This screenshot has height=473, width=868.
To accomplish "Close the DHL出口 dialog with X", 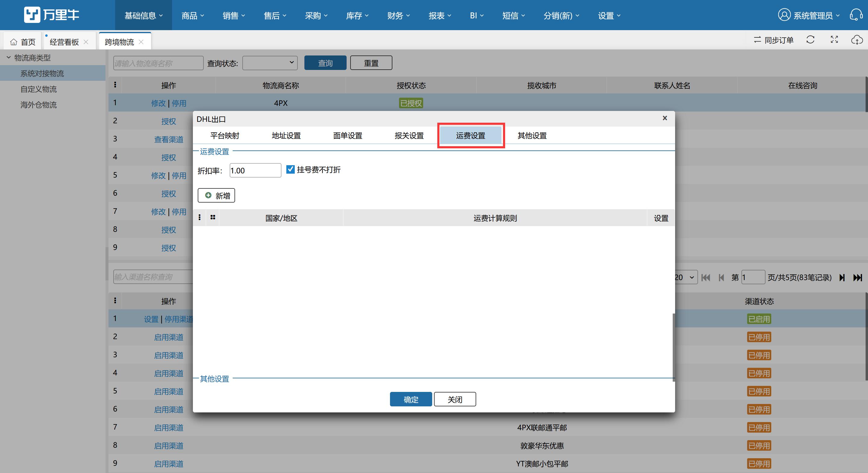I will coord(665,118).
